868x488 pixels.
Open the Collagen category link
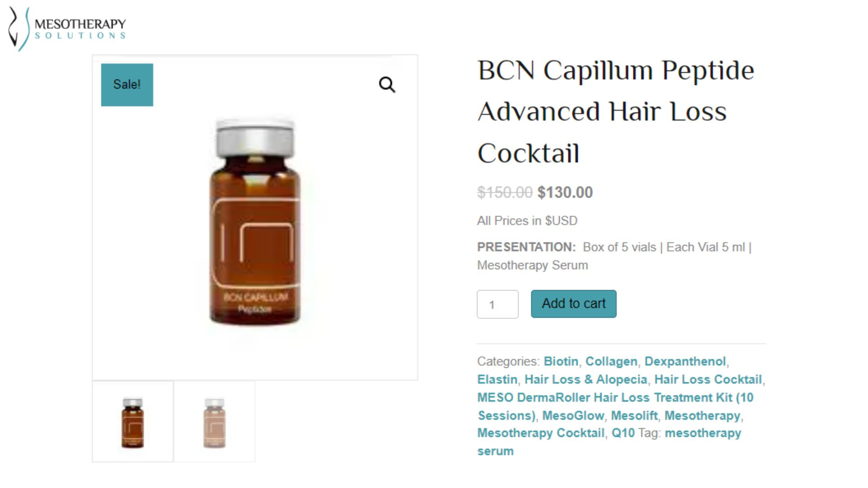[x=611, y=361]
